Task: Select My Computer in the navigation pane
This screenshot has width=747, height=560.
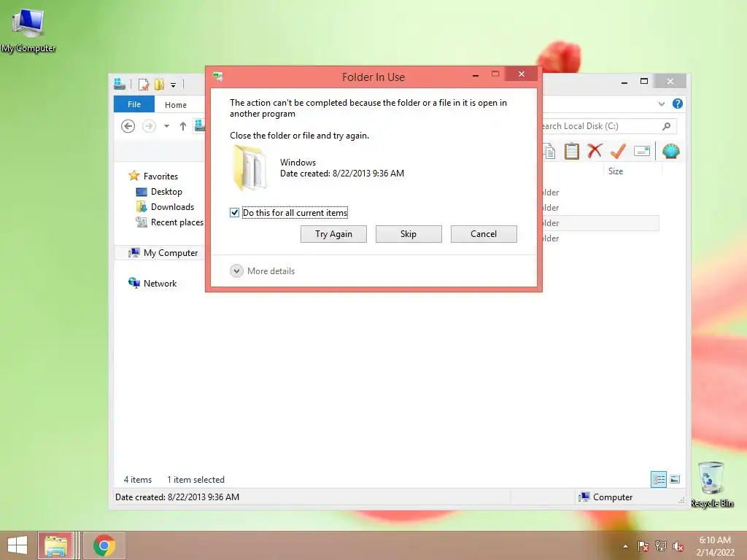Action: click(171, 253)
